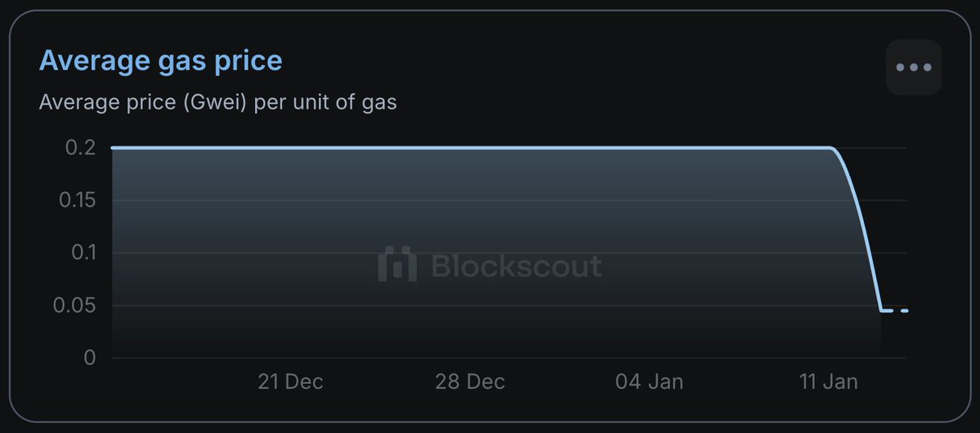
Task: Click the 11 Jan date label
Action: [830, 382]
